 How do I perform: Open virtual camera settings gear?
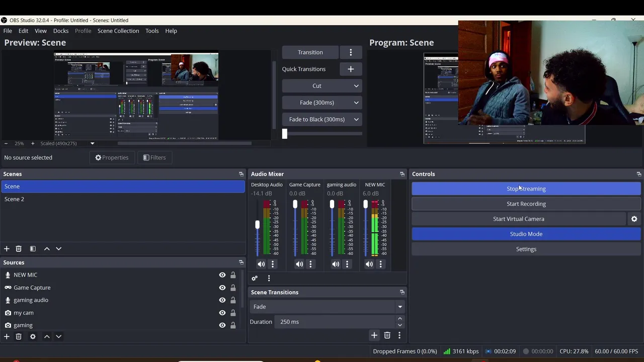click(634, 219)
